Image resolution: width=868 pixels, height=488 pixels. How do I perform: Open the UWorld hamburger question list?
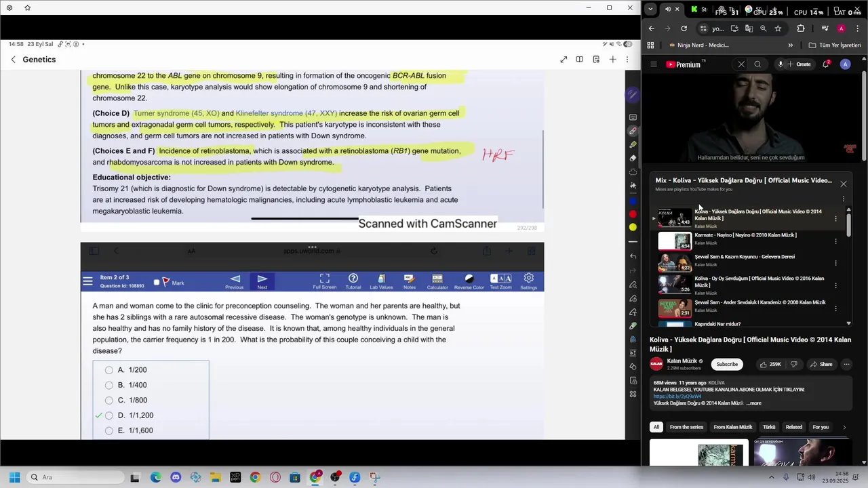(x=87, y=281)
